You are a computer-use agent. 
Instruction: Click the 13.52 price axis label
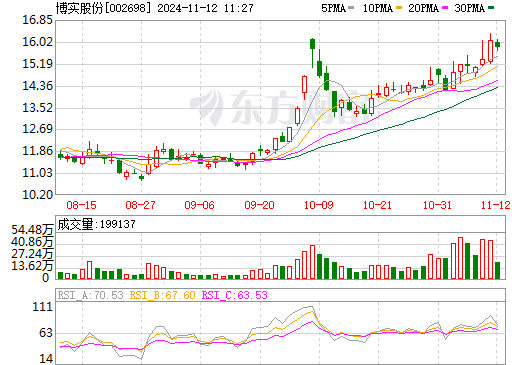click(x=37, y=108)
